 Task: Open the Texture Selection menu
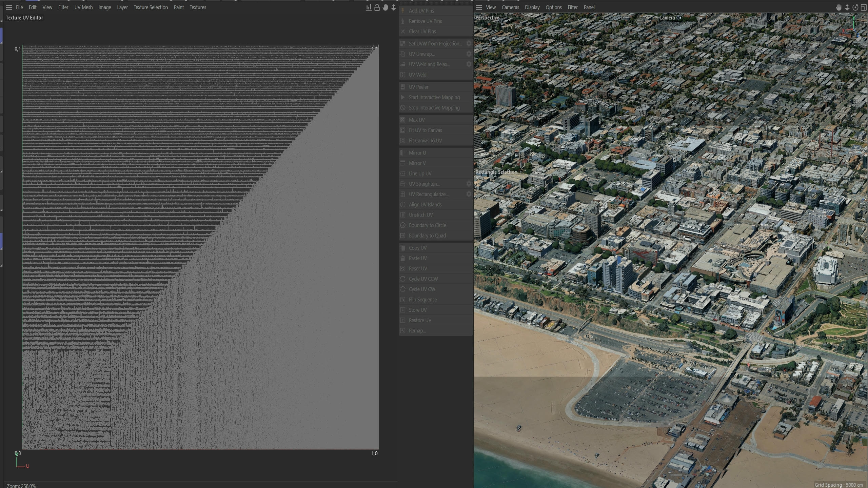[151, 7]
